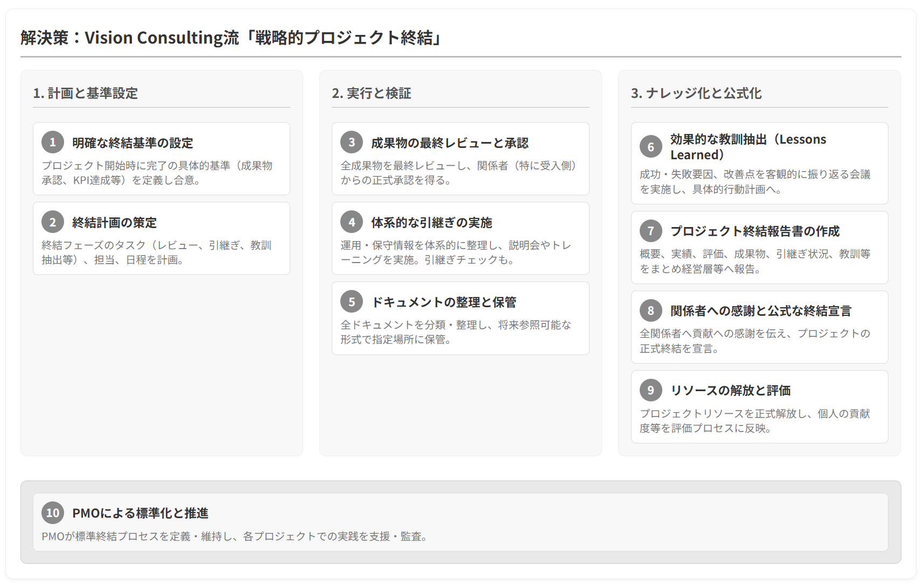The width and height of the screenshot is (924, 587).
Task: Click description starting 全関係者へ貢献への感謝を伝え
Action: pyautogui.click(x=755, y=341)
